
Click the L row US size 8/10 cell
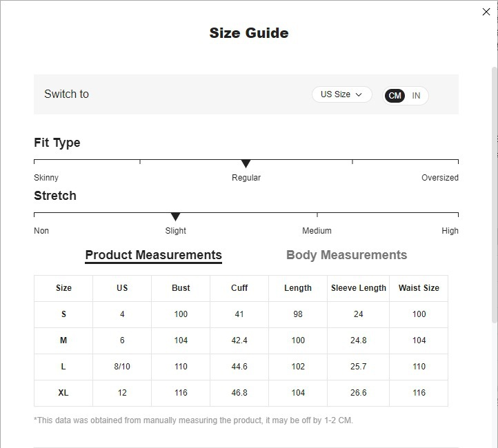[x=122, y=367]
